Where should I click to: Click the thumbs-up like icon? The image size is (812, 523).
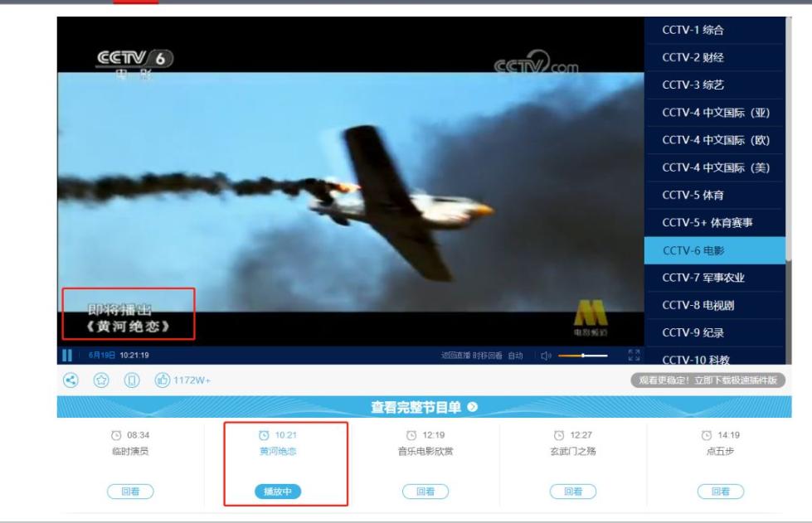tap(159, 381)
